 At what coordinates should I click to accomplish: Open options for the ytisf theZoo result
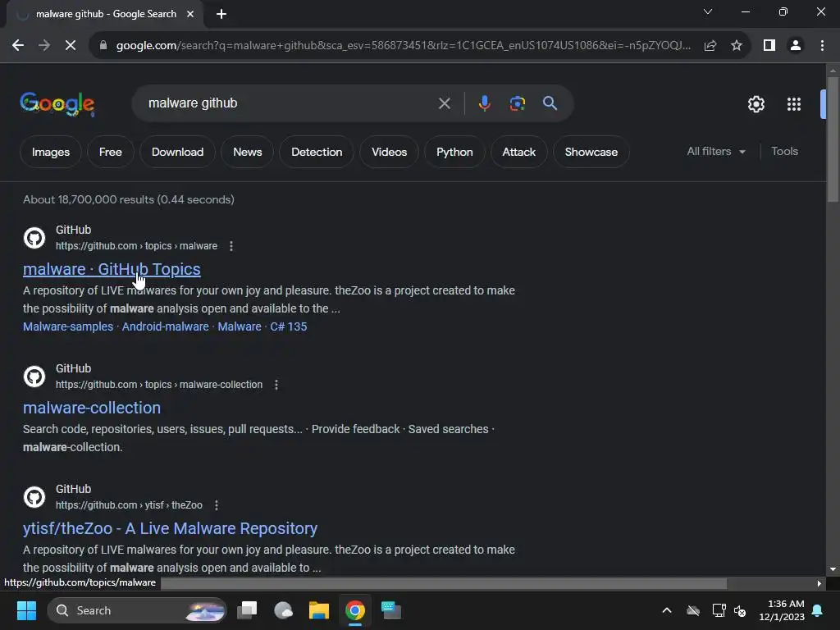pyautogui.click(x=217, y=505)
